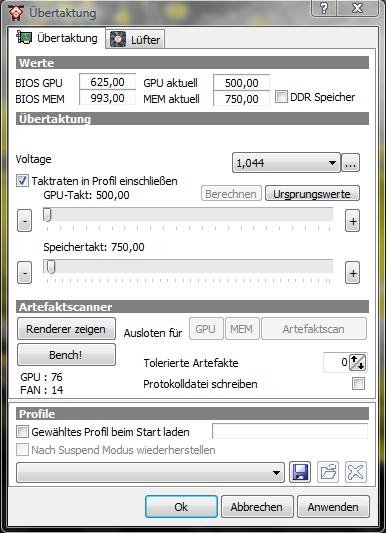Screen dimensions: 387x533
Task: Decrease Speichertakt with the minus button
Action: pos(24,272)
